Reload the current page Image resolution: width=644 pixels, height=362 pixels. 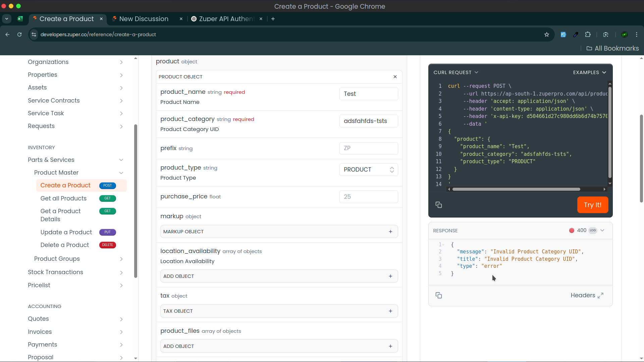point(19,35)
